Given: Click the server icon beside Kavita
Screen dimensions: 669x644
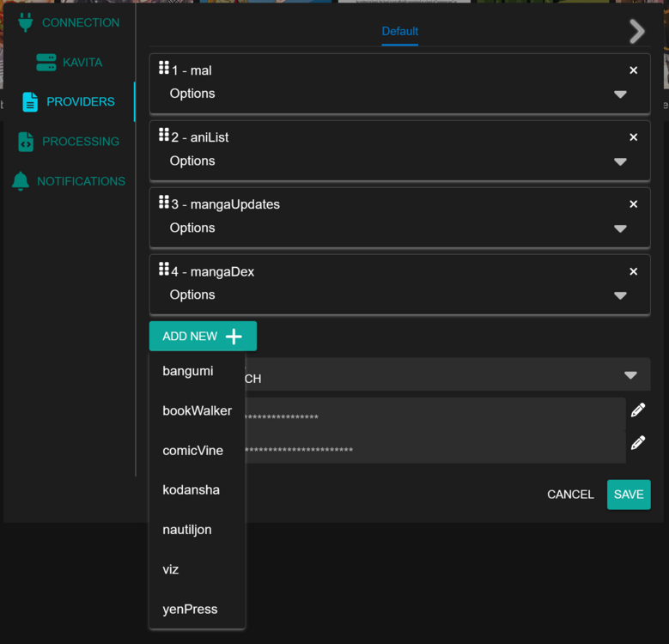Looking at the screenshot, I should click(x=46, y=63).
